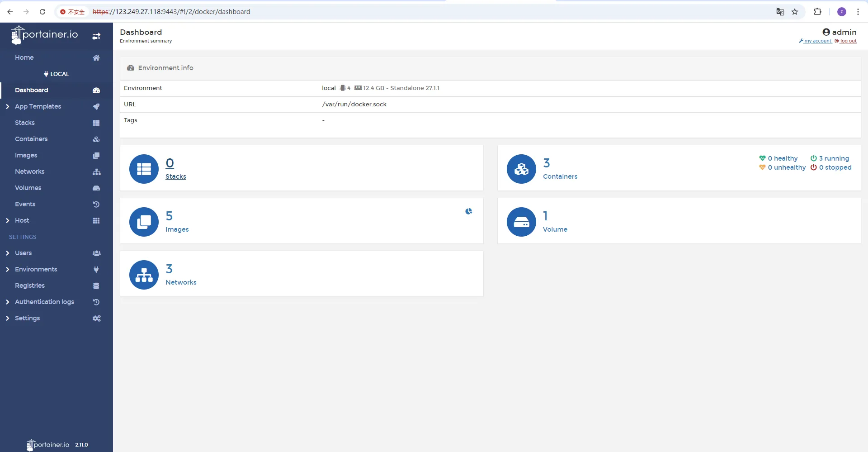
Task: Click the '0 healthy' containers status
Action: click(778, 159)
